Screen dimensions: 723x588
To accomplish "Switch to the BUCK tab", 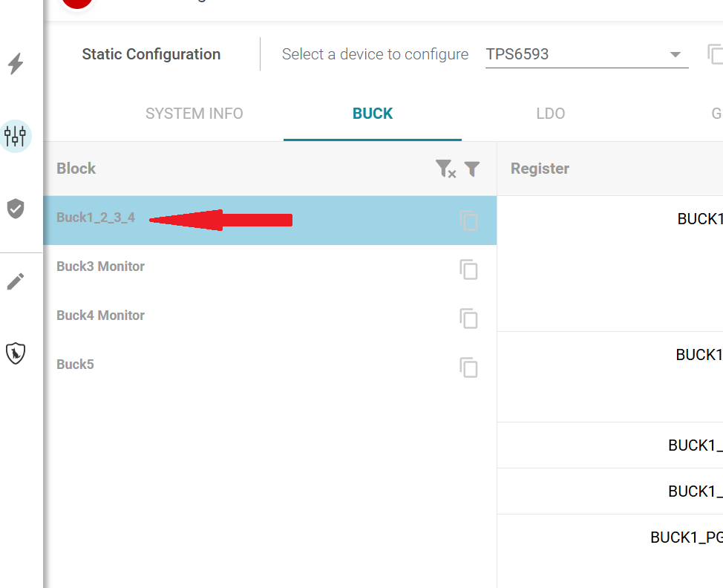I will [x=373, y=114].
